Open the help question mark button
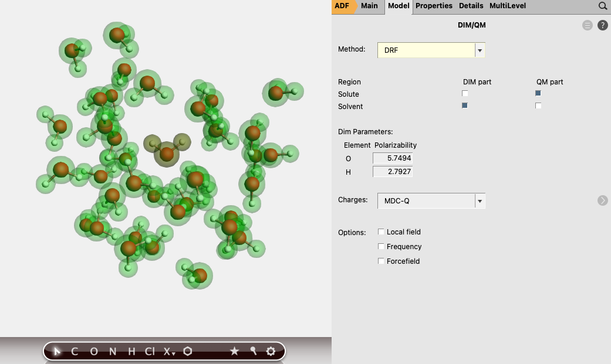 click(x=602, y=25)
